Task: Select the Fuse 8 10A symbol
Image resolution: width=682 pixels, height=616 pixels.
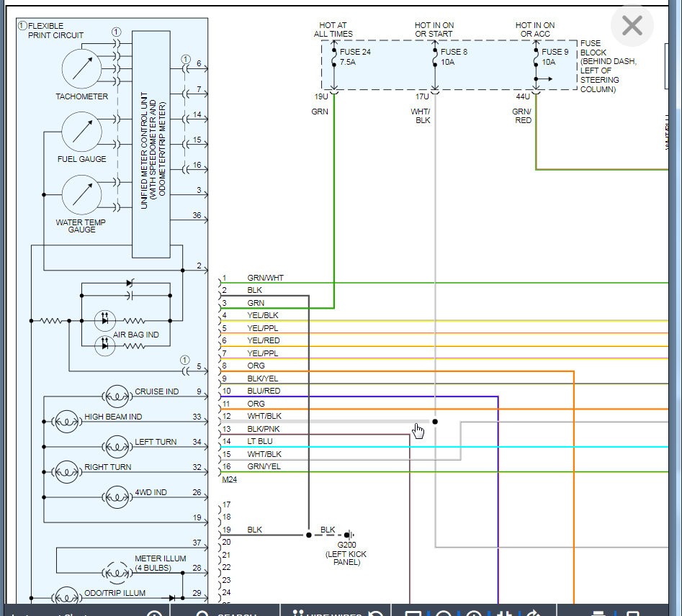Action: point(434,58)
